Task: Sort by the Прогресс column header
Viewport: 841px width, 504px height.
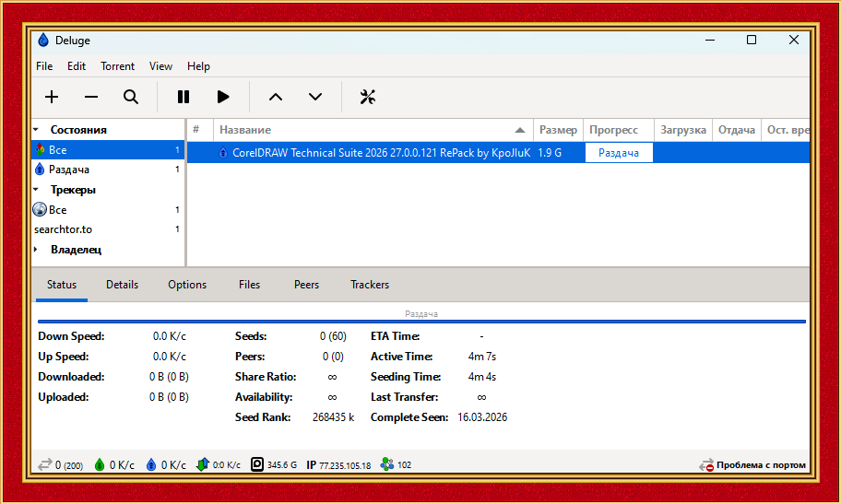Action: tap(619, 130)
